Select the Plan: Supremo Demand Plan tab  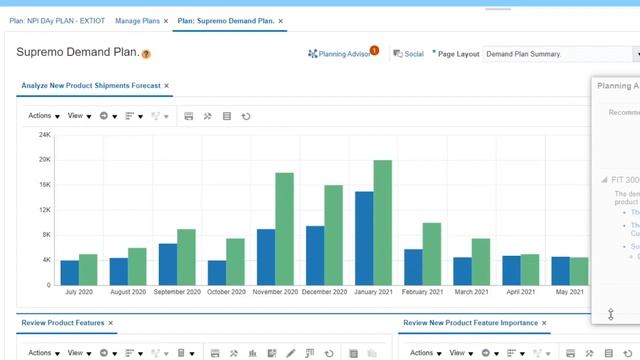point(226,21)
